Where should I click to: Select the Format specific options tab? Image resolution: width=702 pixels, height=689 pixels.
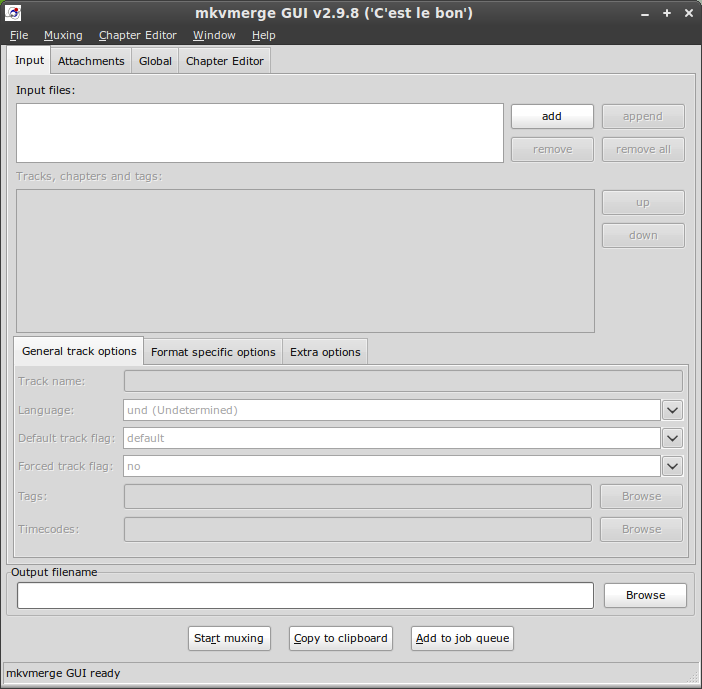213,352
